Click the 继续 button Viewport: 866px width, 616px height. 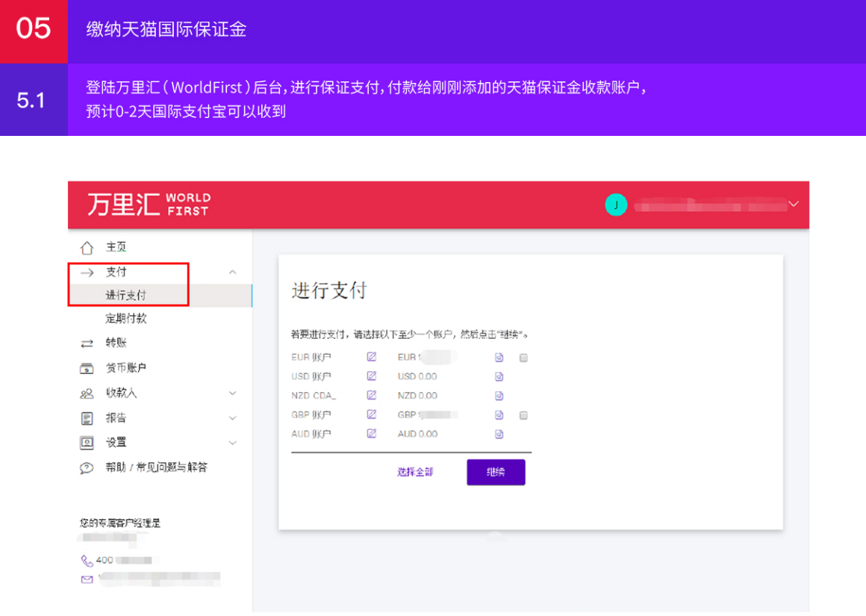pos(496,472)
